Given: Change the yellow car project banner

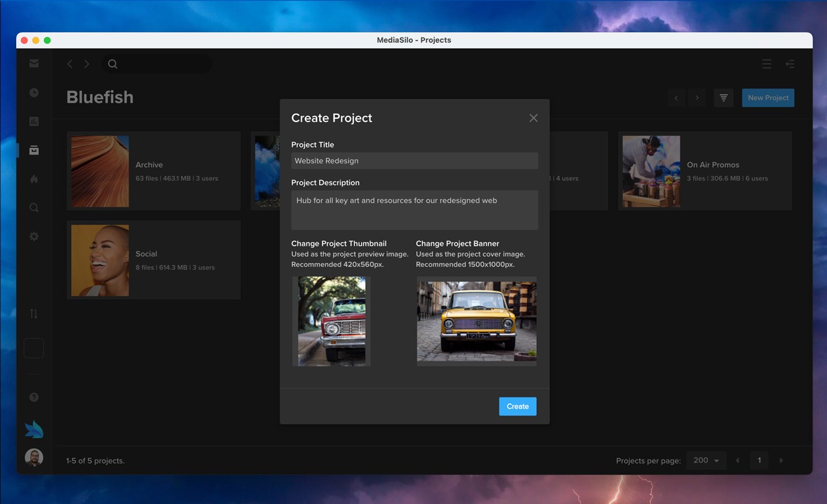Looking at the screenshot, I should tap(477, 321).
